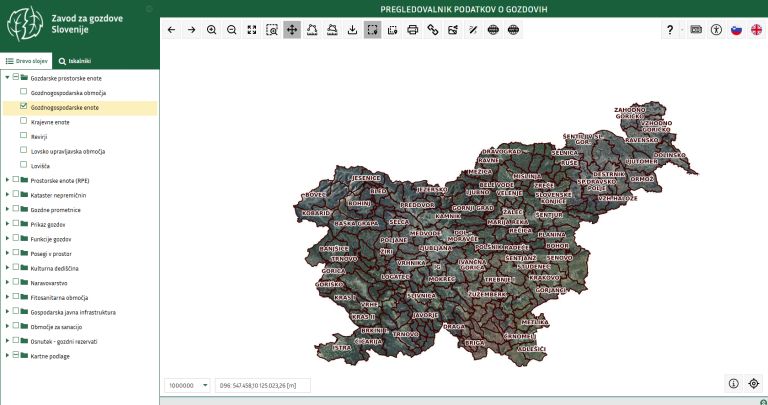Select the zoom in magnifier tool
This screenshot has width=768, height=405.
(x=212, y=30)
